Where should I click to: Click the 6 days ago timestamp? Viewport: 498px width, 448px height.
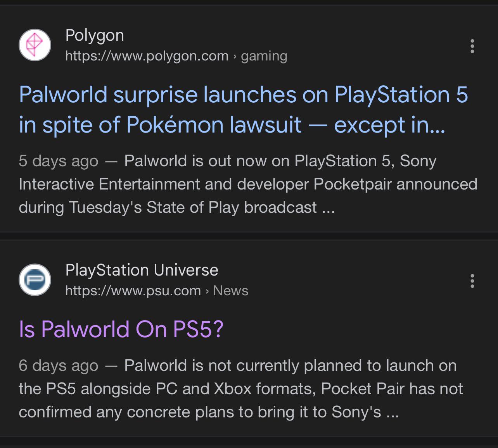point(58,365)
